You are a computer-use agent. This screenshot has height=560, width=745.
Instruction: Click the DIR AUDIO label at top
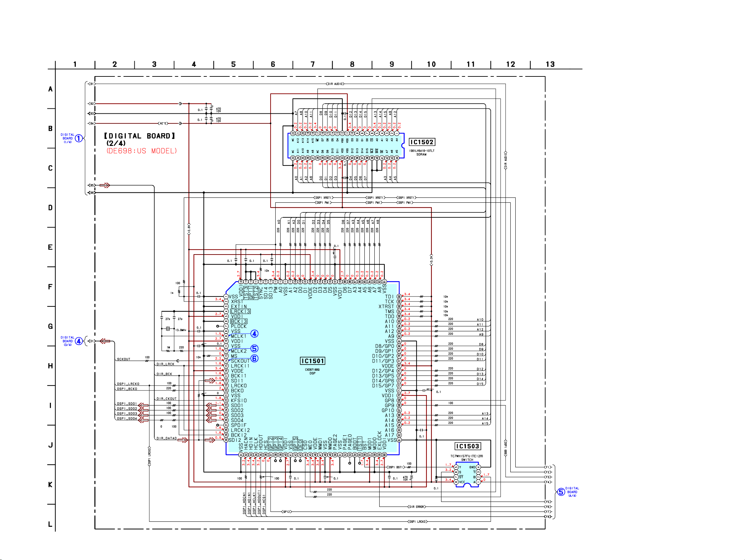point(335,84)
